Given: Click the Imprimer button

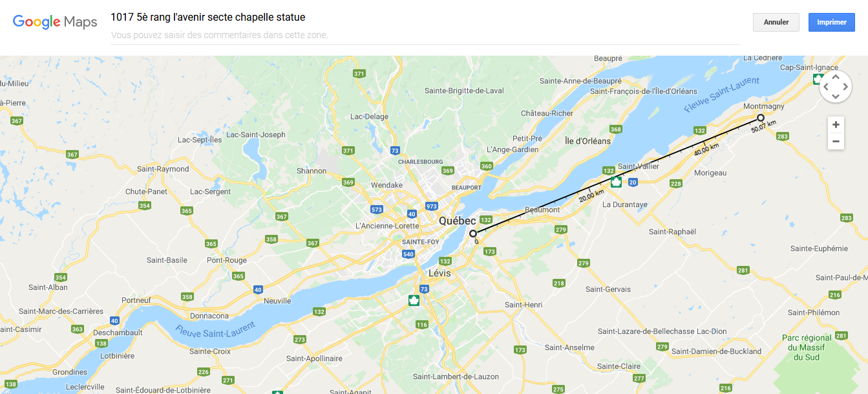Looking at the screenshot, I should pyautogui.click(x=831, y=22).
